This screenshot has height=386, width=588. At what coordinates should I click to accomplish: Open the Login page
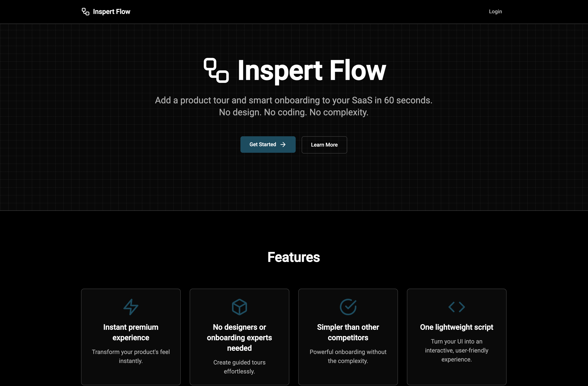tap(495, 11)
